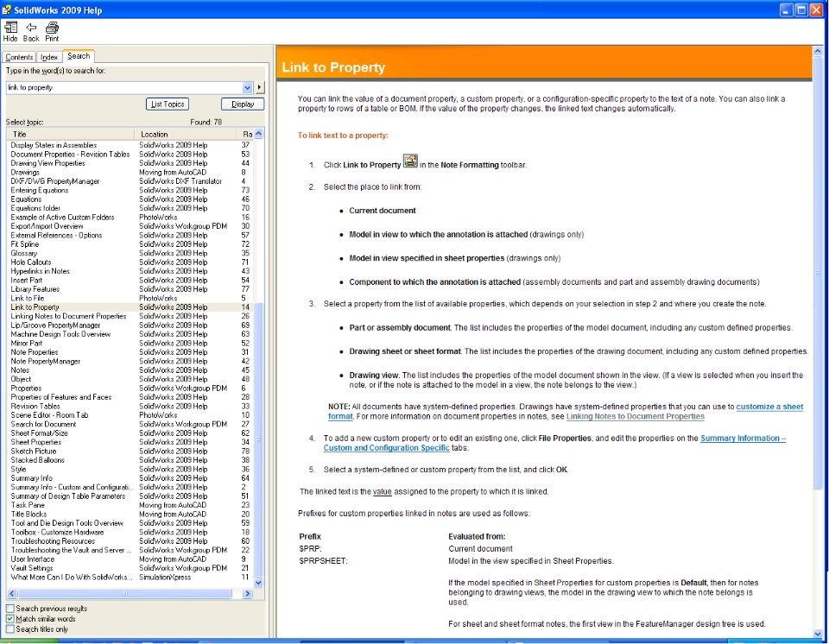Viewport: 829px width, 644px height.
Task: Click the arrow button beside the search field
Action: click(259, 87)
